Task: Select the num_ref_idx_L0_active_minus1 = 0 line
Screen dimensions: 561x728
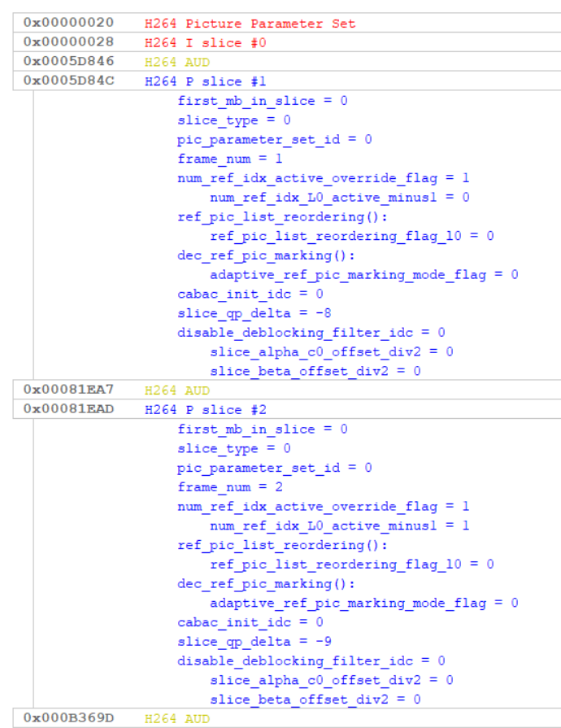Action: 340,198
